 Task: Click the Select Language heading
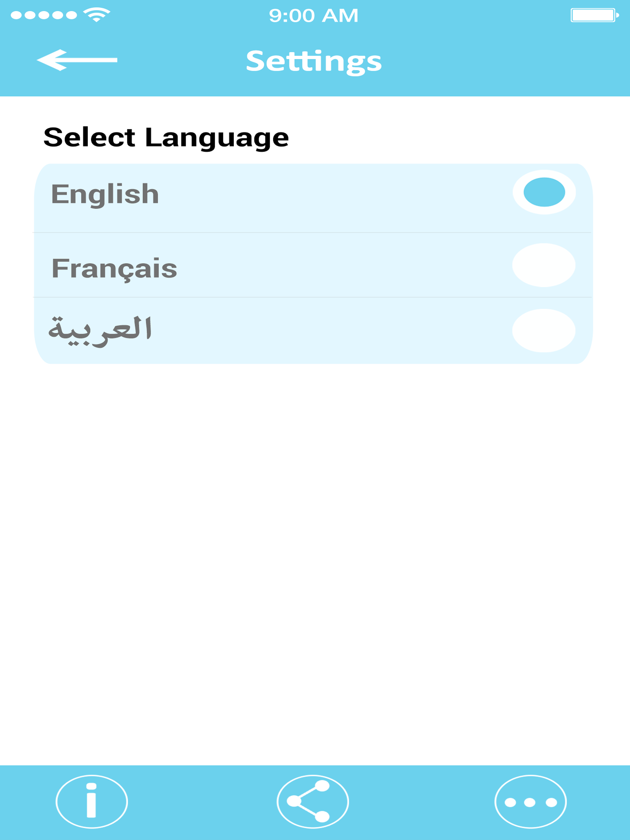[166, 137]
